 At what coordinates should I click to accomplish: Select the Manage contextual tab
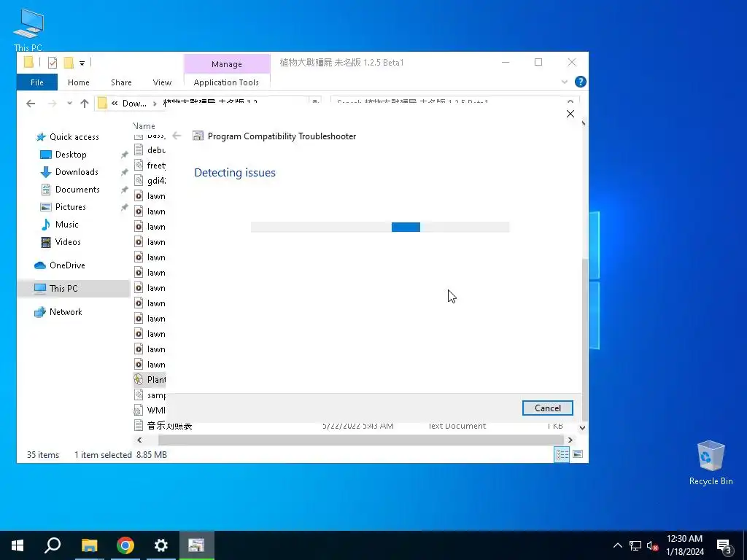coord(227,64)
